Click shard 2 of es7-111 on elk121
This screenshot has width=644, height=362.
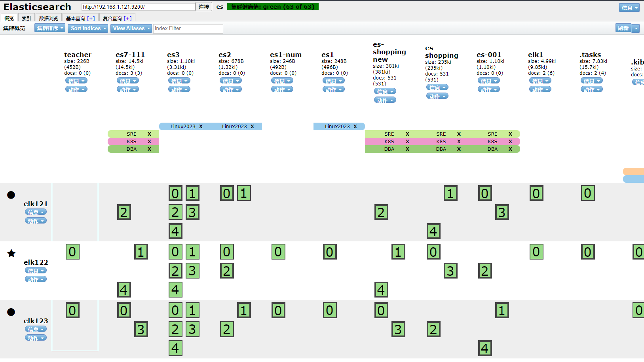[x=124, y=212]
